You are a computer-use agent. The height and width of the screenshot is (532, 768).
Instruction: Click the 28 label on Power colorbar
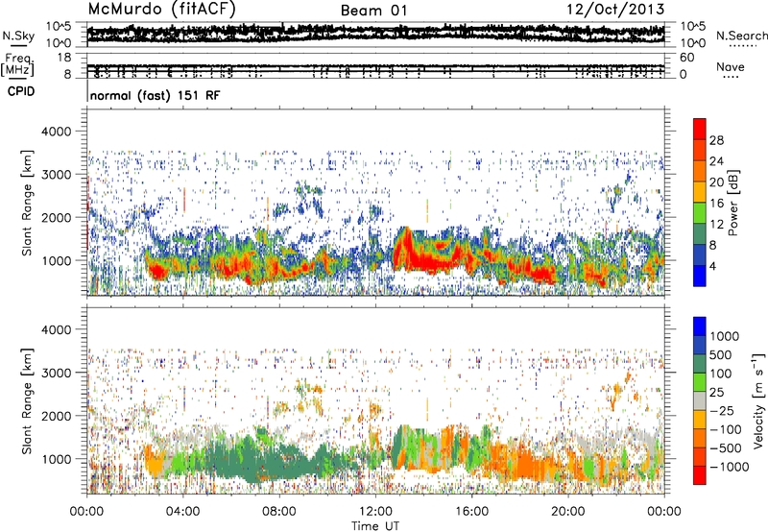[x=716, y=140]
